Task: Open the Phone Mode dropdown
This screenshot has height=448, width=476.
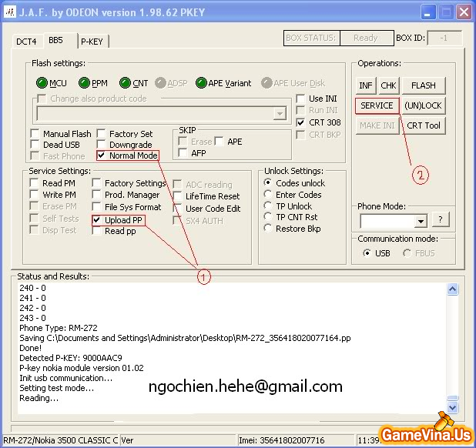Action: click(421, 221)
